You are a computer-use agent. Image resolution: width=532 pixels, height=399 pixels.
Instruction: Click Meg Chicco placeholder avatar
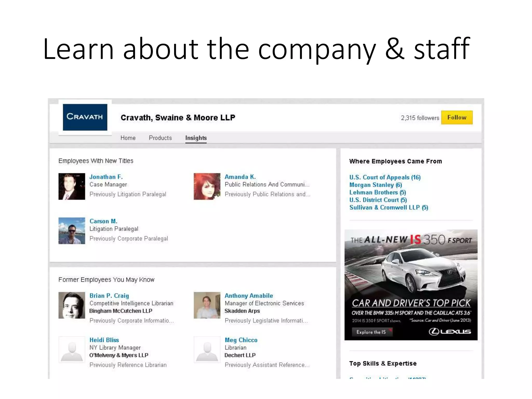(207, 350)
